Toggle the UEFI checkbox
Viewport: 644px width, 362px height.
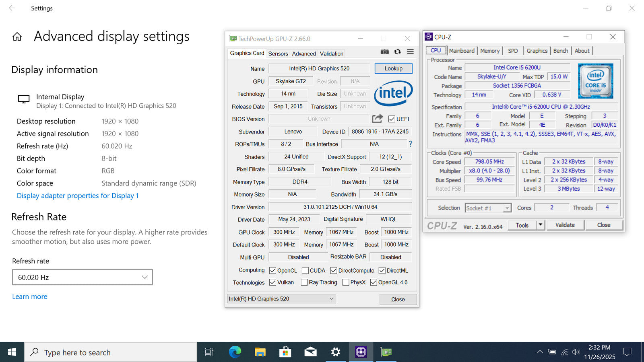click(392, 119)
